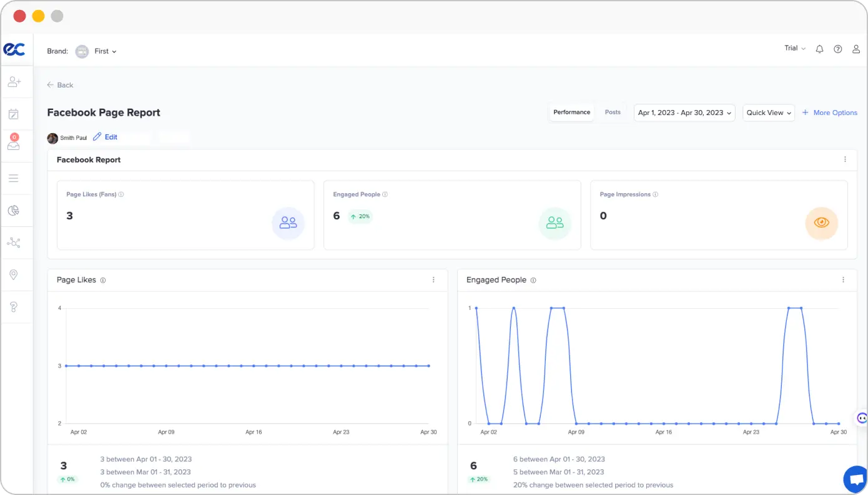Open the Engaged People chart three-dot menu

pos(843,280)
